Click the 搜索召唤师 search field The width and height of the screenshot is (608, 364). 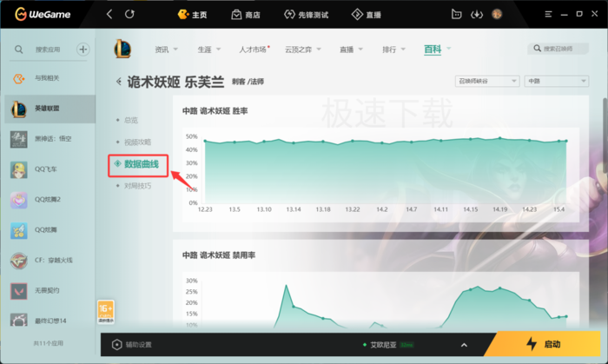[558, 49]
